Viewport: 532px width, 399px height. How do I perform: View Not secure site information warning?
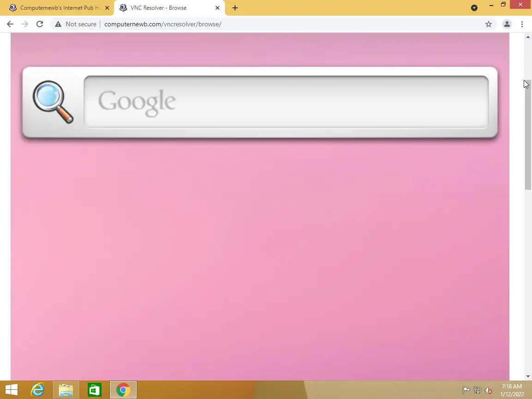pyautogui.click(x=76, y=24)
